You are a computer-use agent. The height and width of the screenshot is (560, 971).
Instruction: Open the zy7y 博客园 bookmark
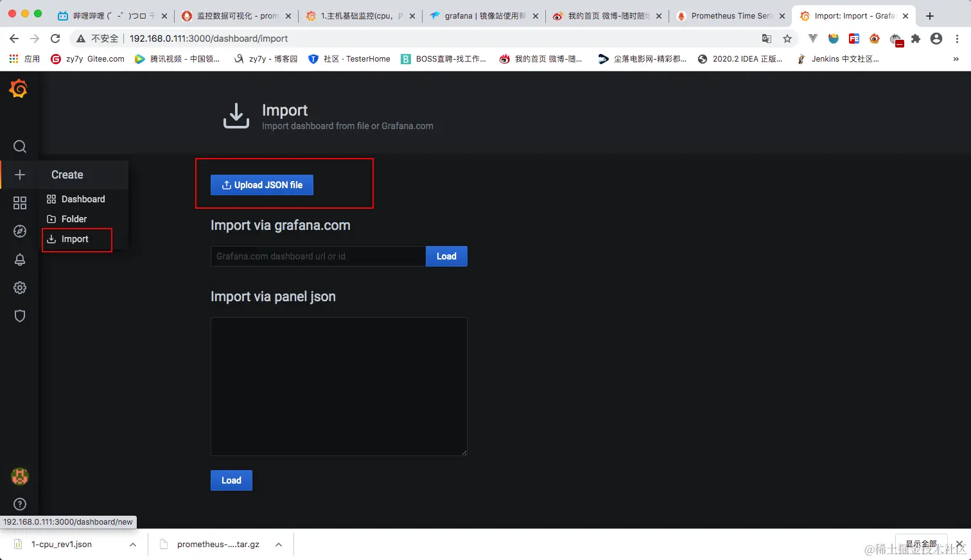pos(265,59)
